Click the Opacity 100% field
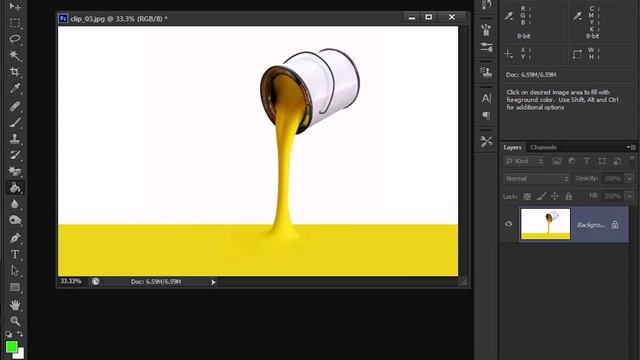This screenshot has width=640, height=360. [x=613, y=179]
